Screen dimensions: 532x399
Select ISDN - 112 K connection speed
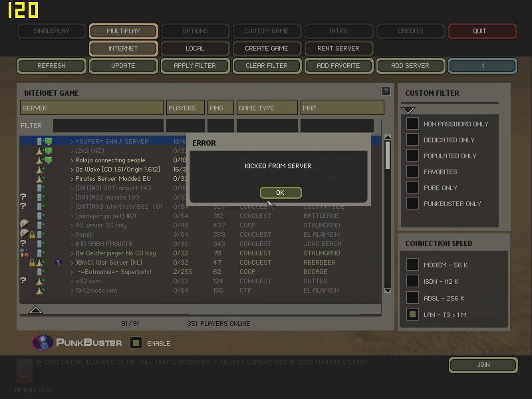412,281
